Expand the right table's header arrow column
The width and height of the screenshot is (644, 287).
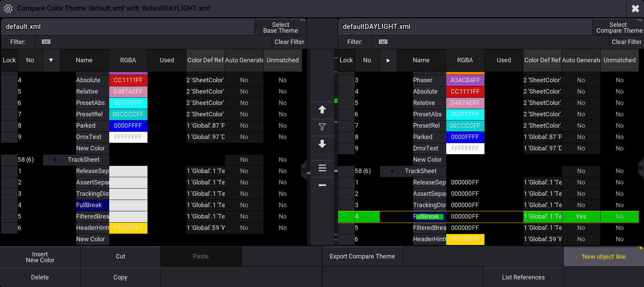pos(388,61)
